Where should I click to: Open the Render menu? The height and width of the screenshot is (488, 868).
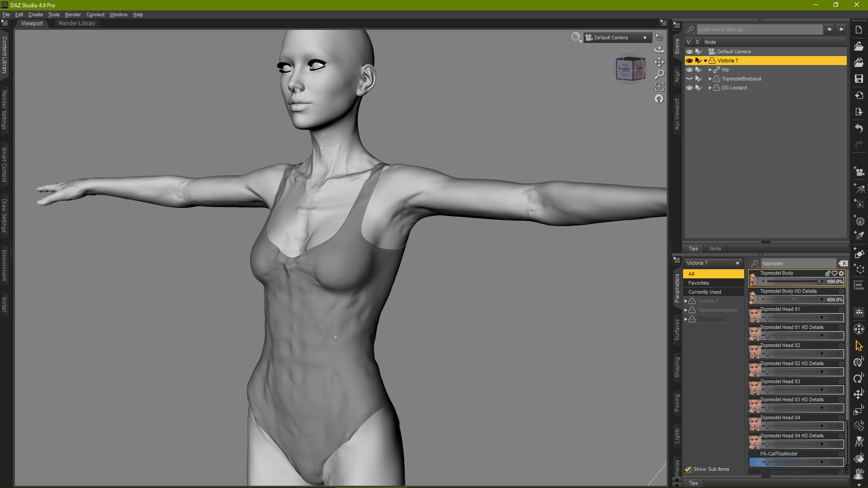tap(73, 14)
